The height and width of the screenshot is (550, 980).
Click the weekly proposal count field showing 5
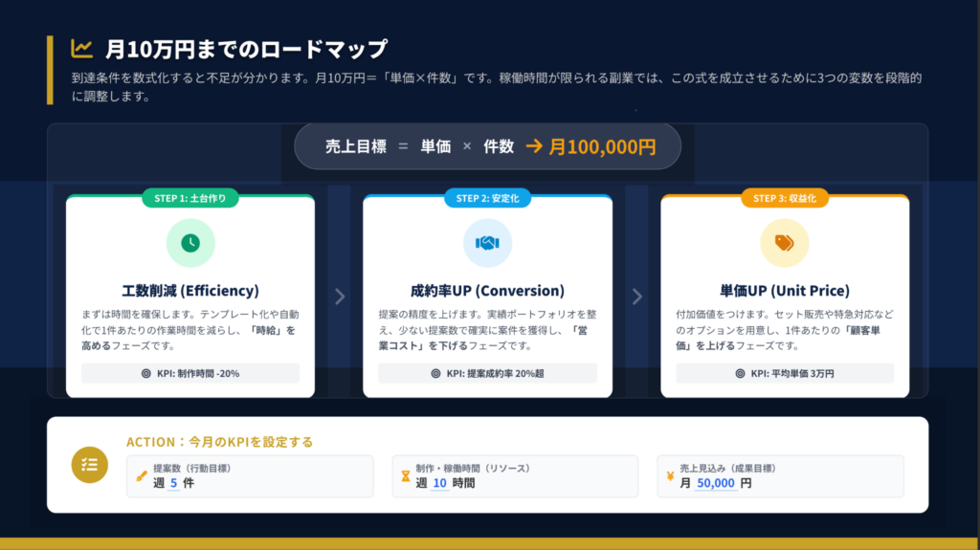tap(174, 483)
